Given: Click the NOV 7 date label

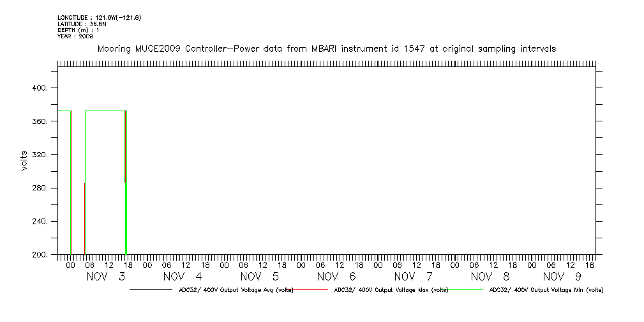Looking at the screenshot, I should (x=414, y=277).
